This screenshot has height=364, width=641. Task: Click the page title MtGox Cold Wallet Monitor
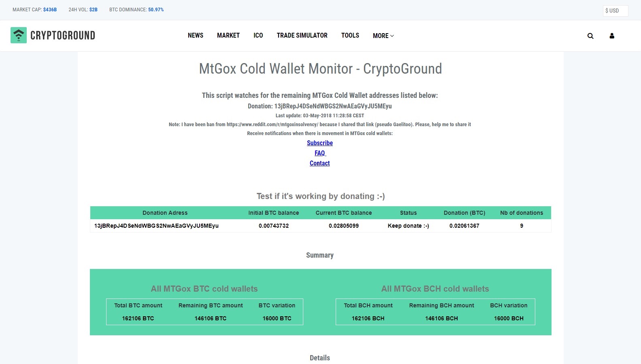click(x=320, y=69)
